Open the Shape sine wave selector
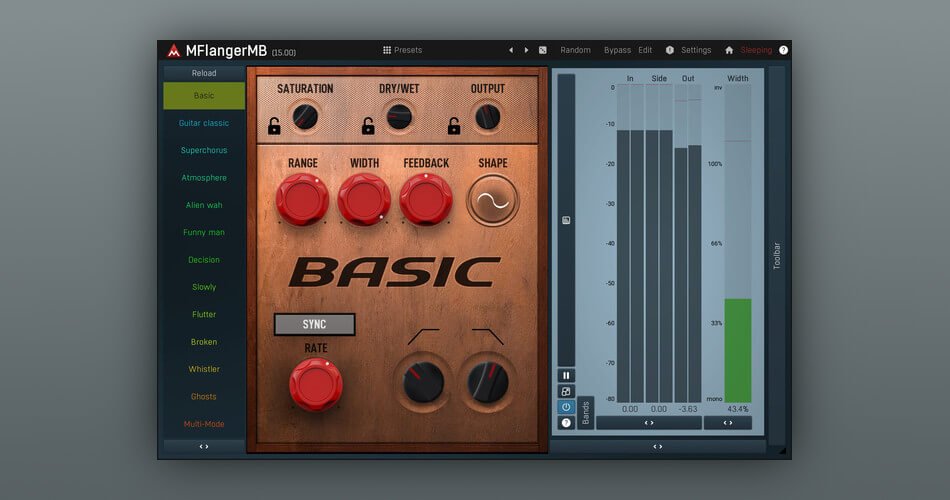The height and width of the screenshot is (500, 950). [x=493, y=201]
